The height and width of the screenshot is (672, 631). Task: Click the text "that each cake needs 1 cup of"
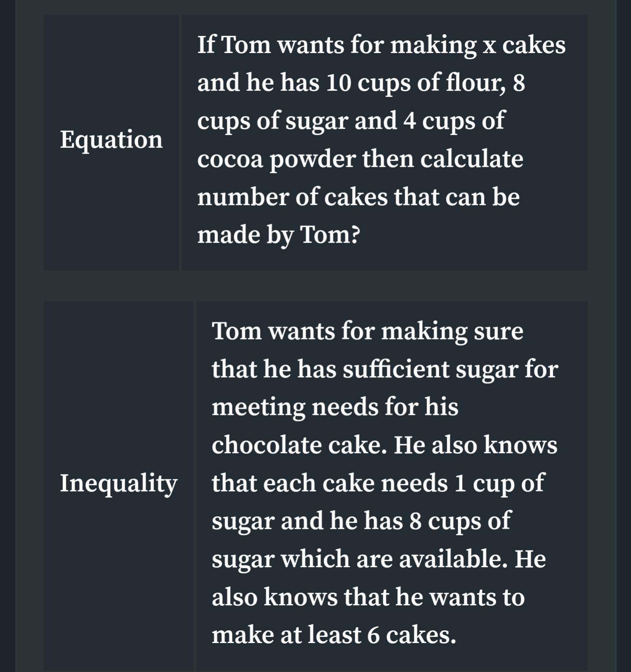pyautogui.click(x=378, y=483)
